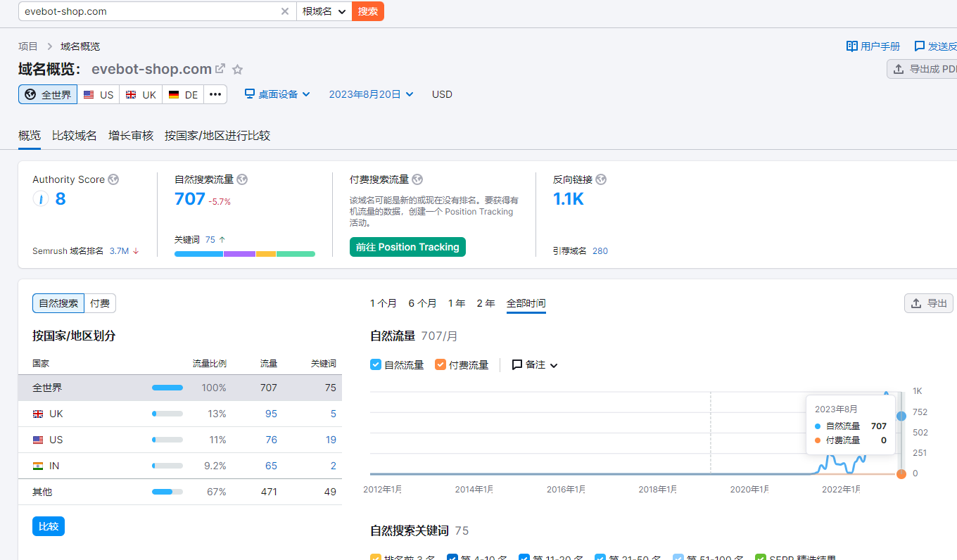The width and height of the screenshot is (957, 560).
Task: Switch to 按国家/地区进行比较 tab
Action: coord(217,136)
